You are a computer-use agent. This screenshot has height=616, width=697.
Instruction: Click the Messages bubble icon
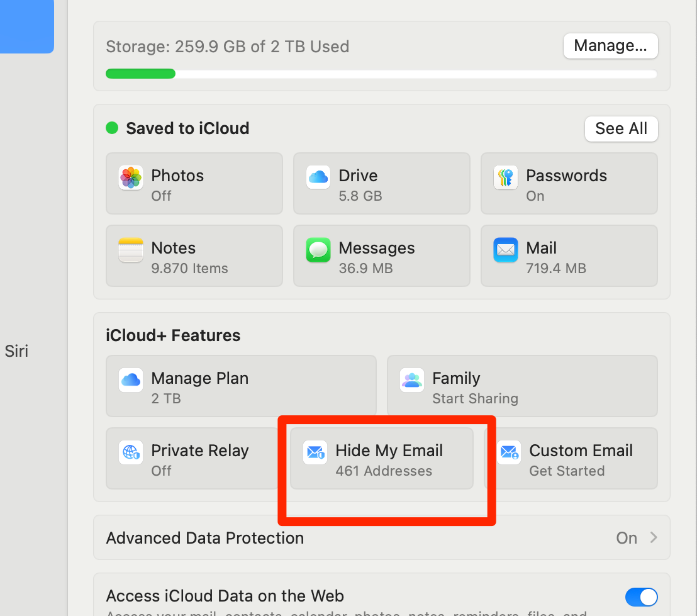(x=318, y=250)
